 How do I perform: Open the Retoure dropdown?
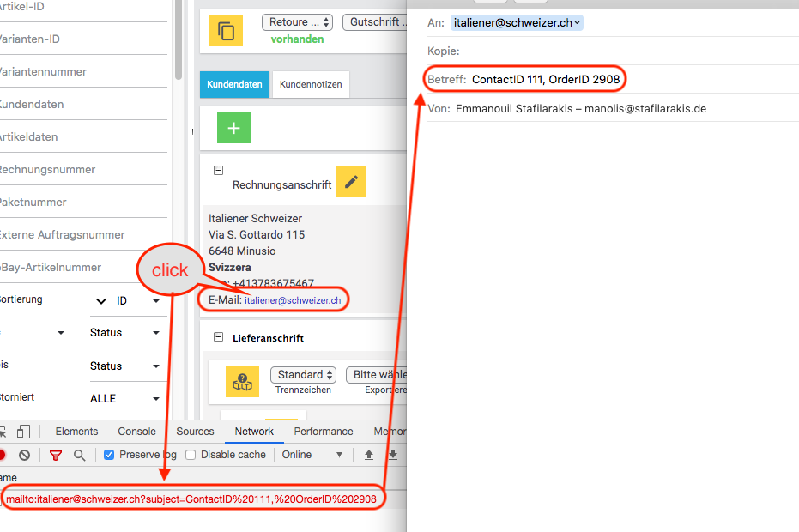[x=297, y=22]
